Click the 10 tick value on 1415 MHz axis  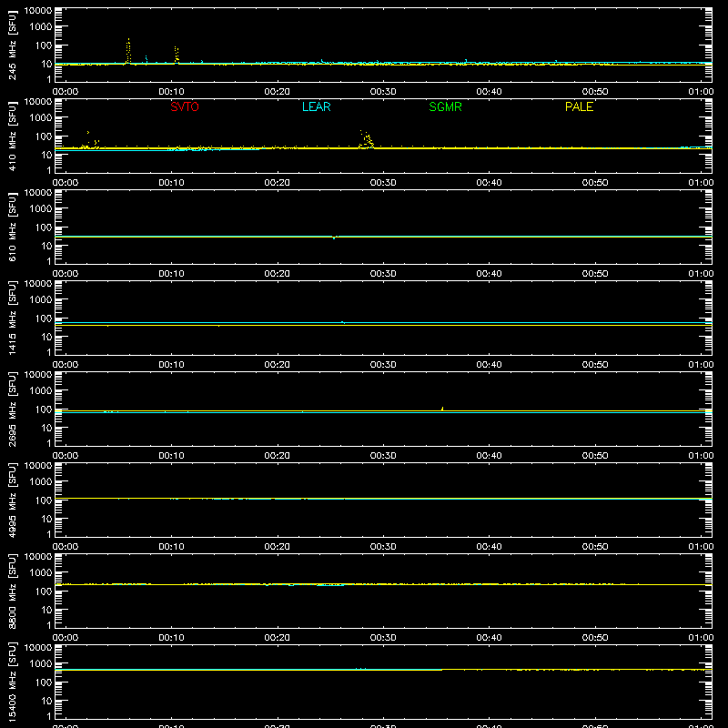point(46,337)
